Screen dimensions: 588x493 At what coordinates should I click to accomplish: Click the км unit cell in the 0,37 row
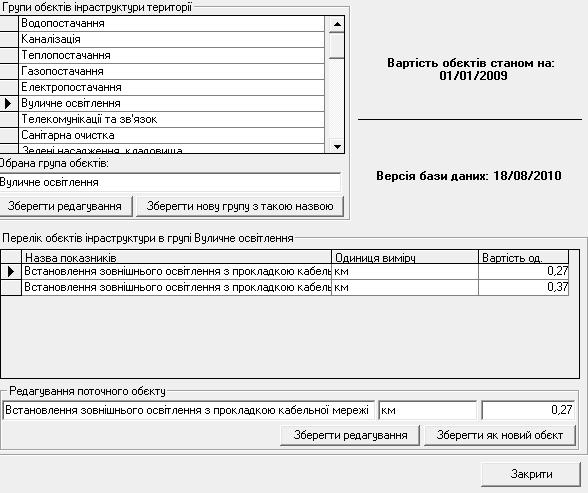click(x=405, y=288)
